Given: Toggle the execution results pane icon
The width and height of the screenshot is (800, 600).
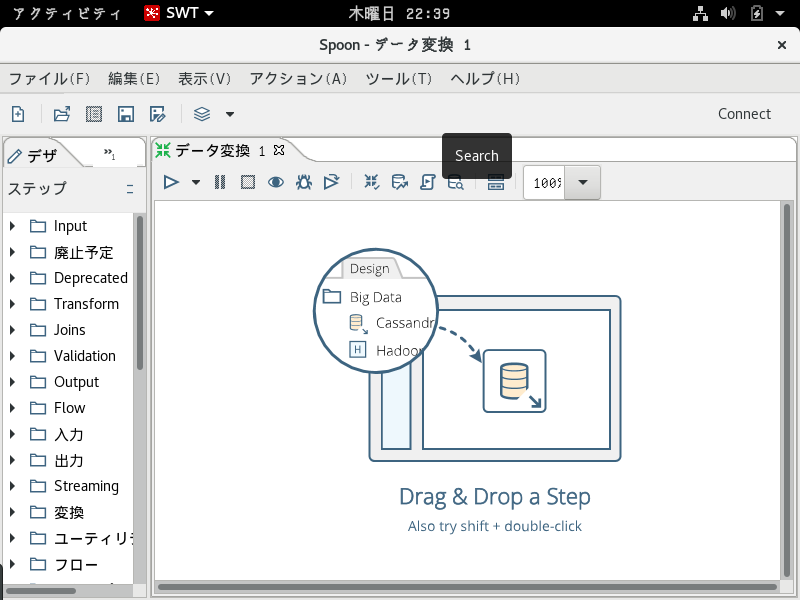Looking at the screenshot, I should tap(495, 182).
